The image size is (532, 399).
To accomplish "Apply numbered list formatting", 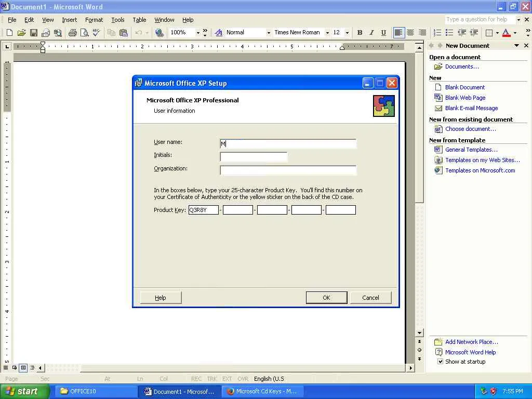I will click(437, 33).
